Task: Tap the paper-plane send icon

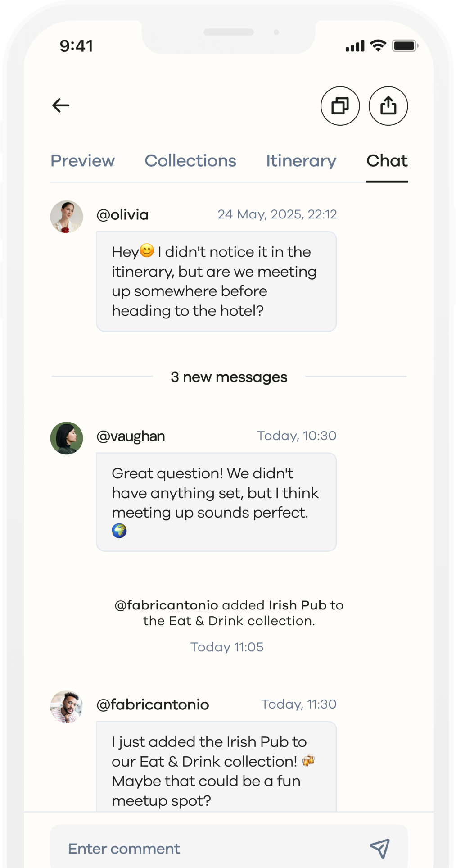Action: 379,848
